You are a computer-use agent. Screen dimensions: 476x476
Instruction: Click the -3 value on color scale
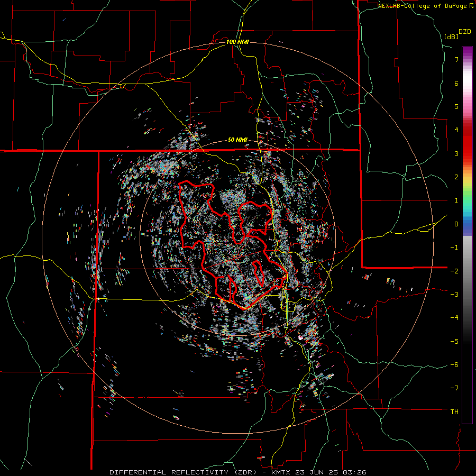[454, 295]
